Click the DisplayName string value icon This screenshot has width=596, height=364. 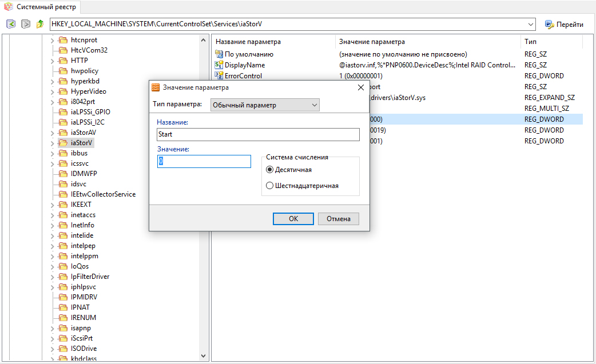click(218, 65)
